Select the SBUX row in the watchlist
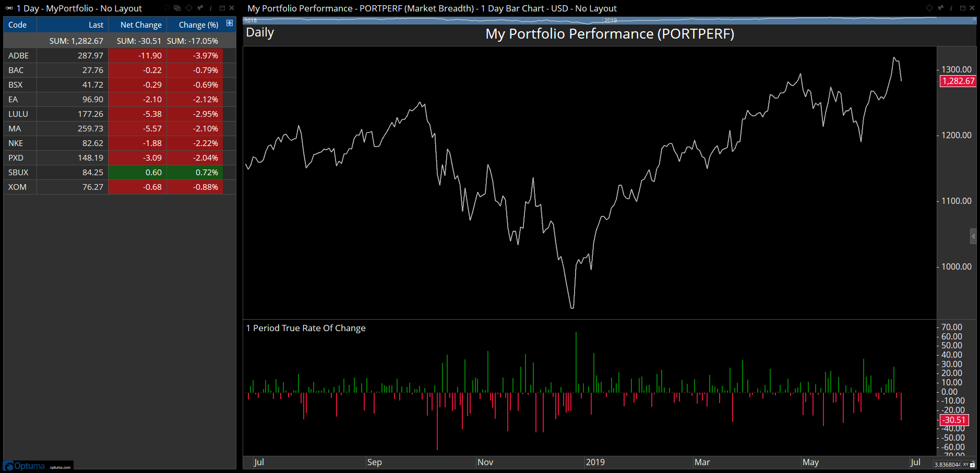Image resolution: width=980 pixels, height=473 pixels. coord(19,173)
